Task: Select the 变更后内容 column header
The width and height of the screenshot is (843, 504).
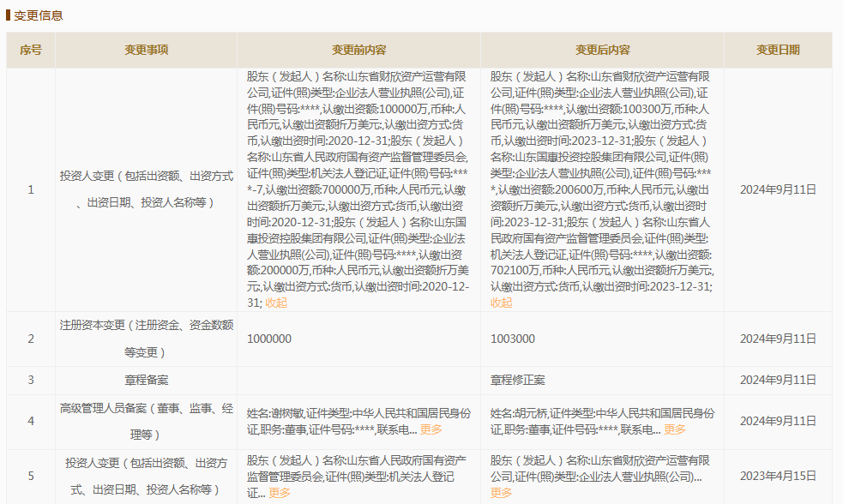Action: click(602, 51)
